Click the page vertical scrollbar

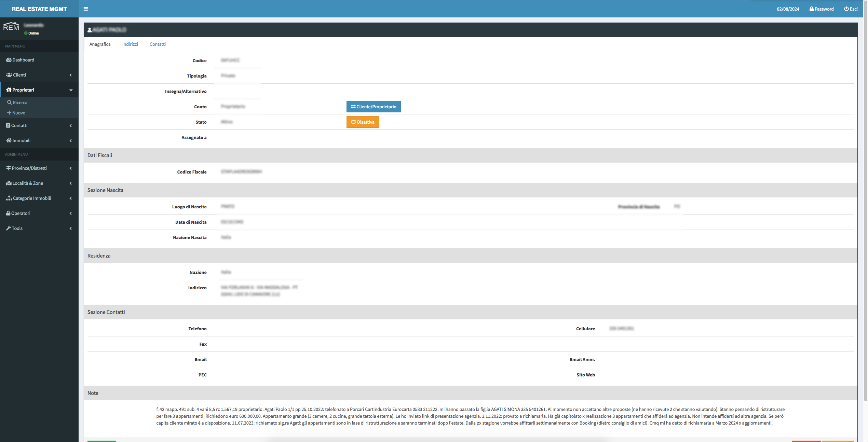click(865, 205)
